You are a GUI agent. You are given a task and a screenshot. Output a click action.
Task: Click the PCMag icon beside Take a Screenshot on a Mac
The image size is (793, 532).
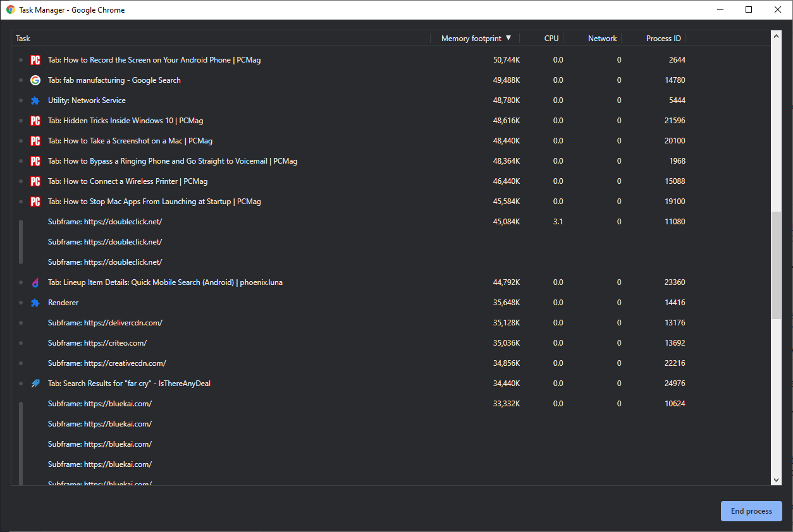35,141
